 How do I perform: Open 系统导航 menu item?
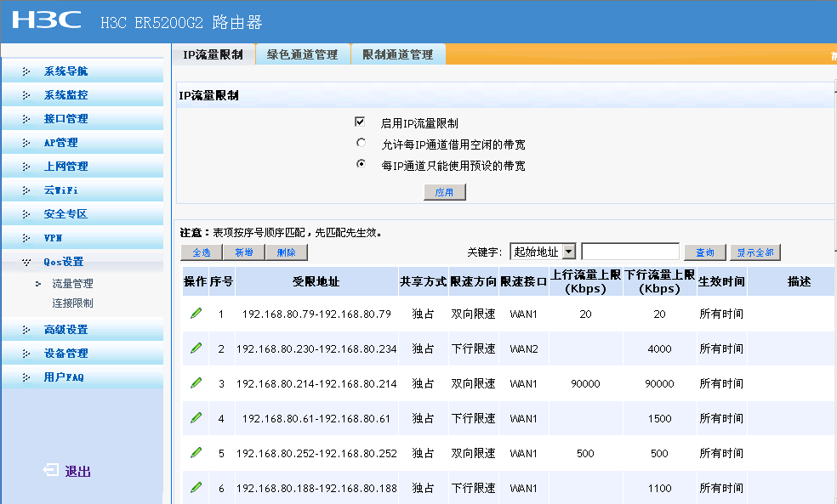click(65, 71)
